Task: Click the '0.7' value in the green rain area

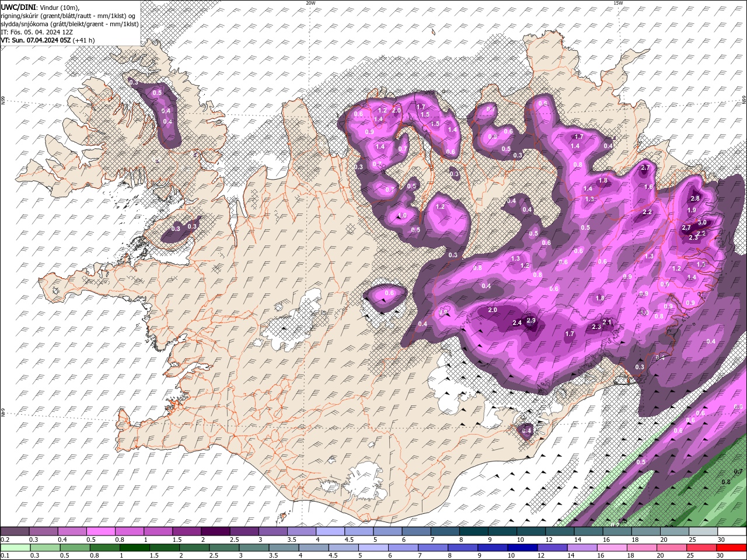Action: click(738, 471)
